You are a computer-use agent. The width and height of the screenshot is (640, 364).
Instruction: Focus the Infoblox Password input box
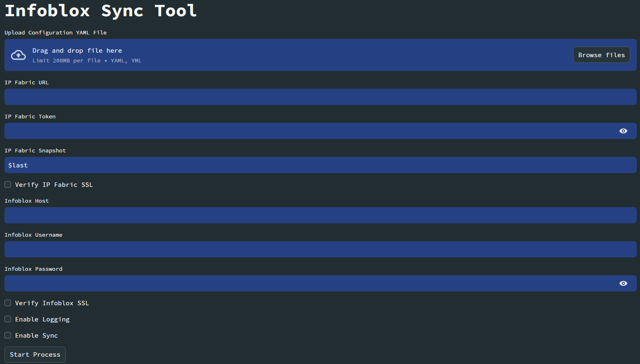308,283
